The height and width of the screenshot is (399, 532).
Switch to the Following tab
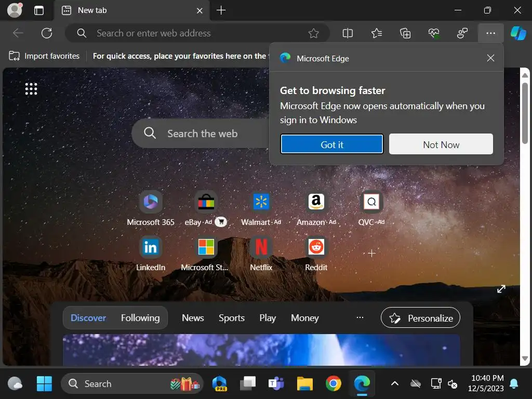tap(140, 318)
